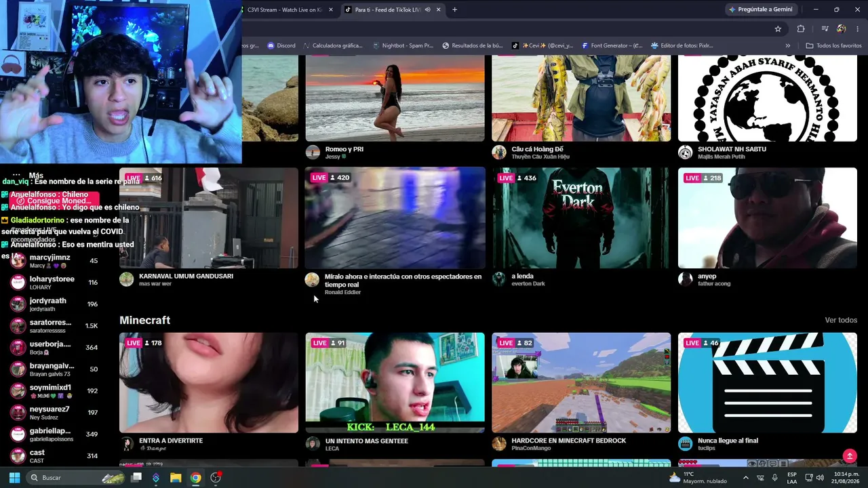Open the Editor de fotos Pixlr bookmark
The height and width of the screenshot is (488, 868).
(682, 45)
